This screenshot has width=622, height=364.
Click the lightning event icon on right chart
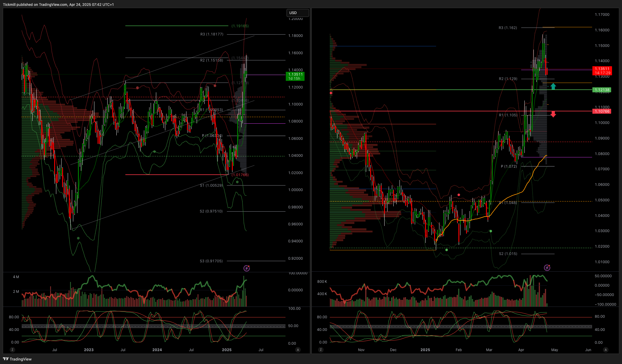pyautogui.click(x=547, y=268)
